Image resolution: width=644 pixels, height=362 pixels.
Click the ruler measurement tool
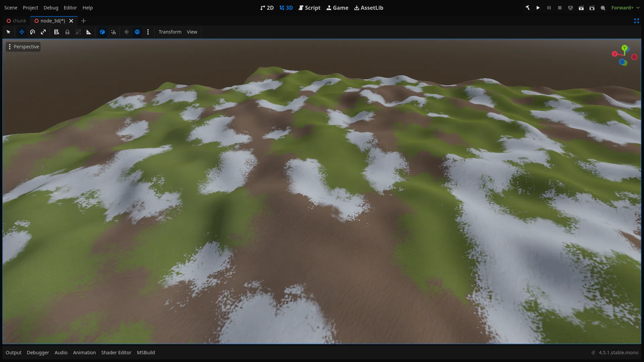point(89,32)
